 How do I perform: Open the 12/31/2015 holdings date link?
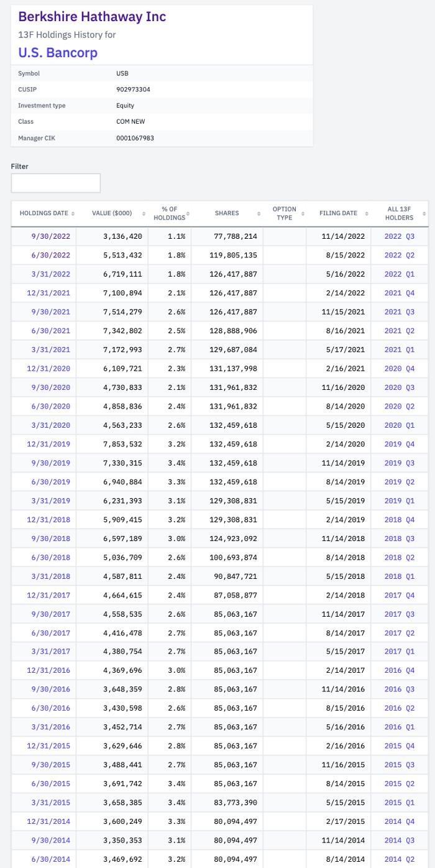click(x=48, y=746)
